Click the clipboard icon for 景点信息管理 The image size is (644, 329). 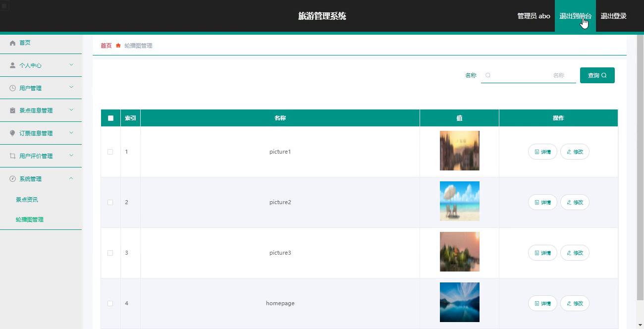click(x=13, y=110)
